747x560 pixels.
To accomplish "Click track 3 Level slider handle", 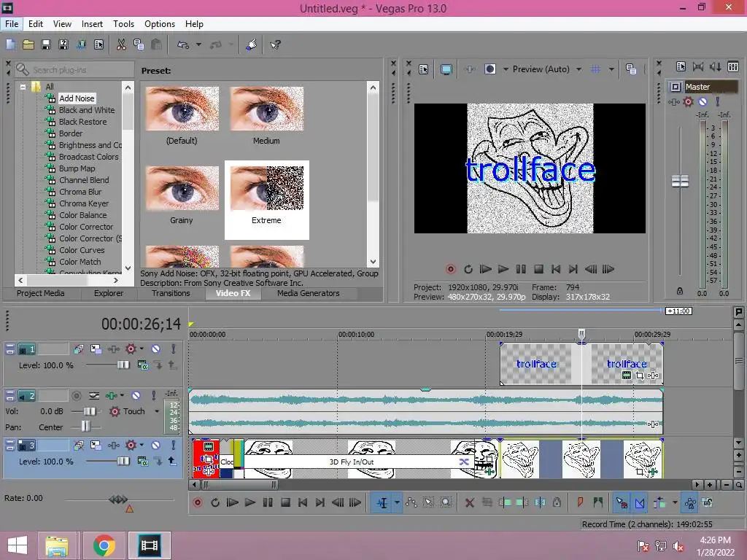I will point(123,462).
